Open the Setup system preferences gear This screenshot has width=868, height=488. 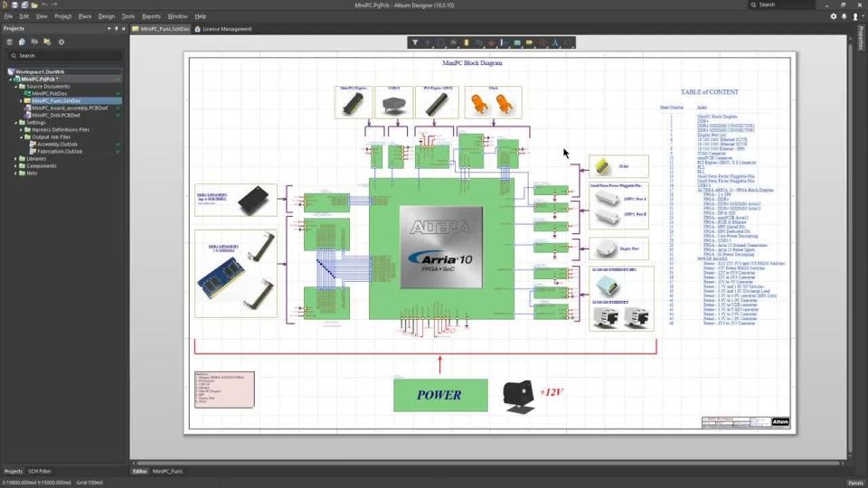834,16
